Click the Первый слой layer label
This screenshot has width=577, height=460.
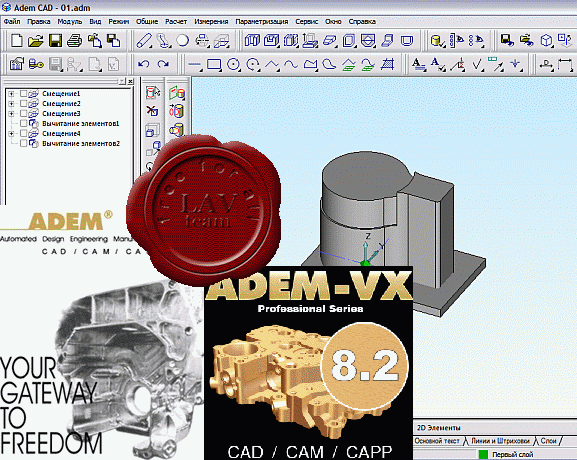click(x=512, y=455)
